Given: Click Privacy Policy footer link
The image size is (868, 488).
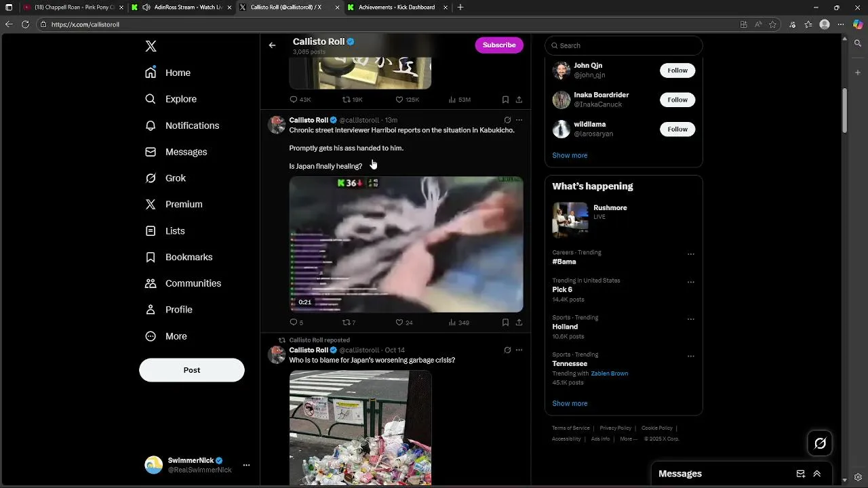Looking at the screenshot, I should click(x=615, y=428).
